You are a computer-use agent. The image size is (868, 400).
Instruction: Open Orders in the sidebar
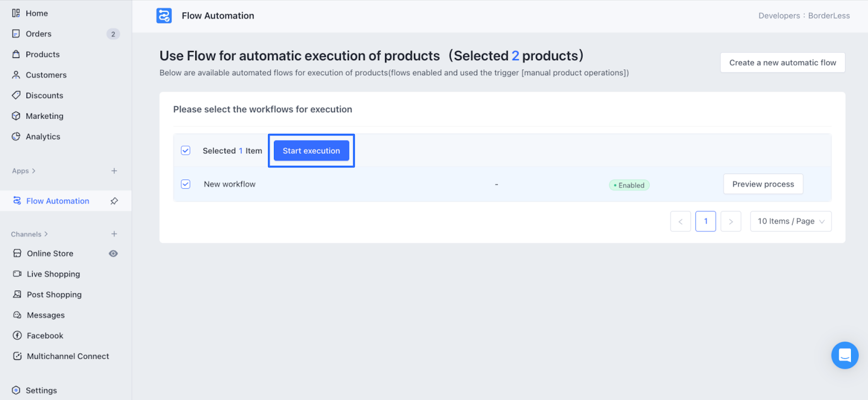39,34
